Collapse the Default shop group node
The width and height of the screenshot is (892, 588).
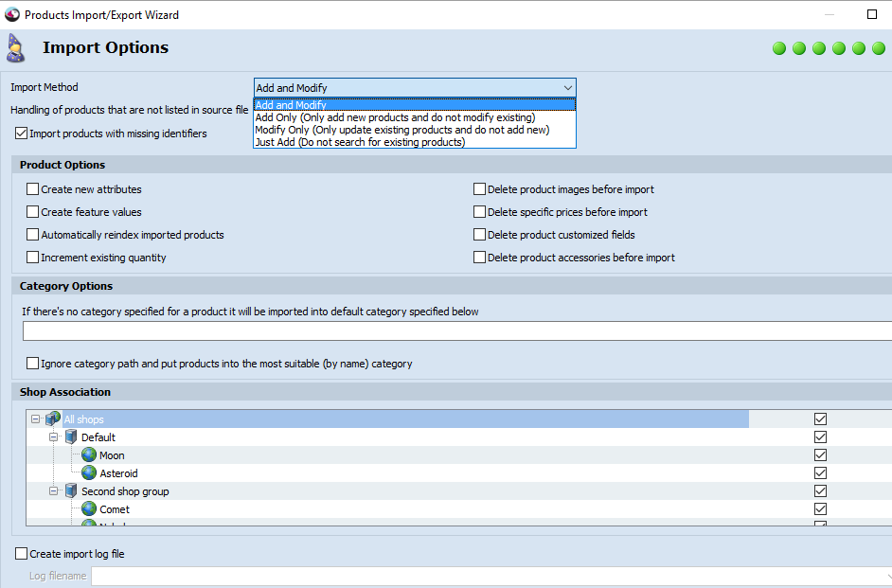click(53, 437)
